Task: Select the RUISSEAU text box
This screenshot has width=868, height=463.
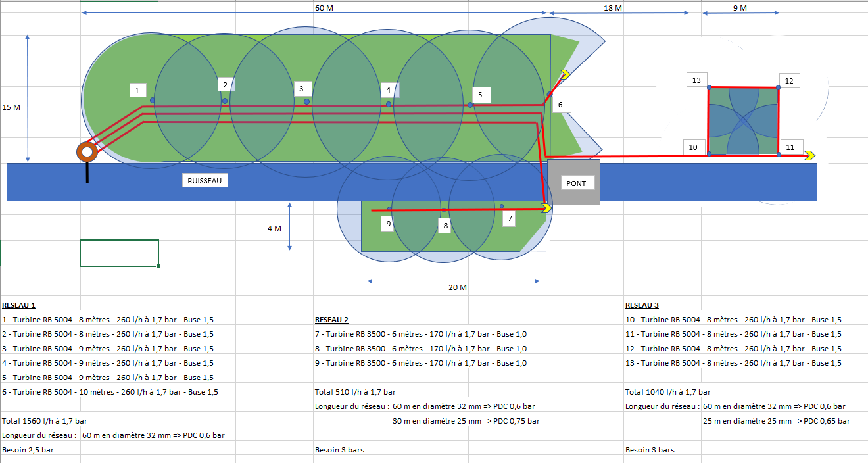Action: (205, 181)
